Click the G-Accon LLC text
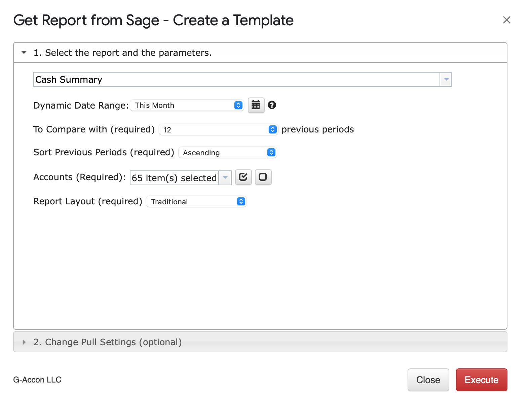The image size is (532, 402). [37, 380]
